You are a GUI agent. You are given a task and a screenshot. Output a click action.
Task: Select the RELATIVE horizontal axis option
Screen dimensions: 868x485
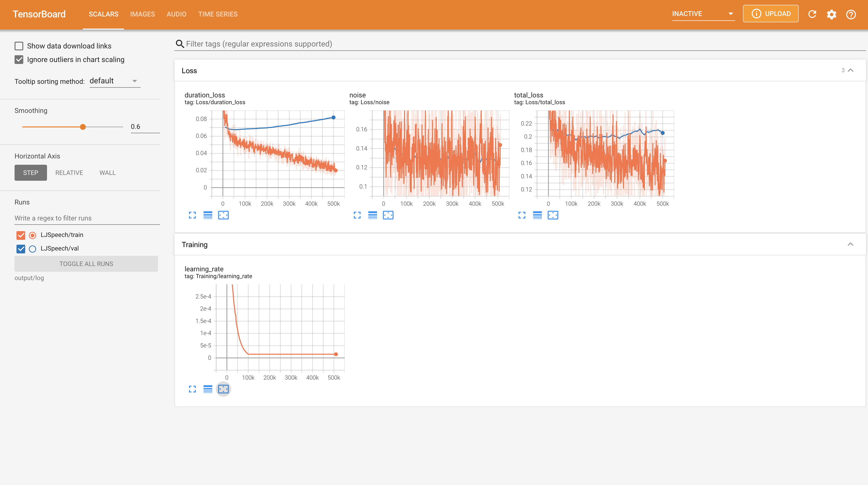[69, 173]
